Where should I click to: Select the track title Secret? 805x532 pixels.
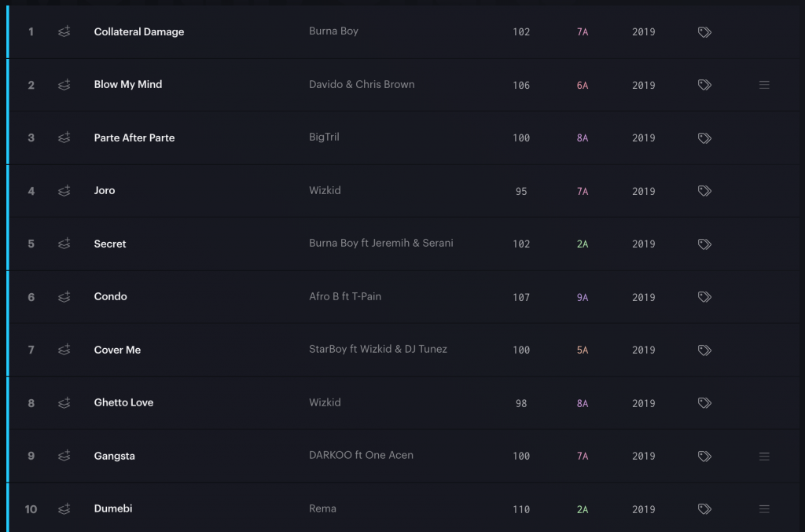tap(110, 244)
